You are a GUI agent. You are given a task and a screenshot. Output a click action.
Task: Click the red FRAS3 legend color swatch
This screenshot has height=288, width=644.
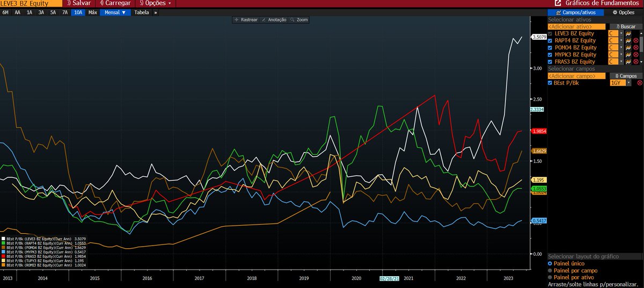(x=3, y=256)
